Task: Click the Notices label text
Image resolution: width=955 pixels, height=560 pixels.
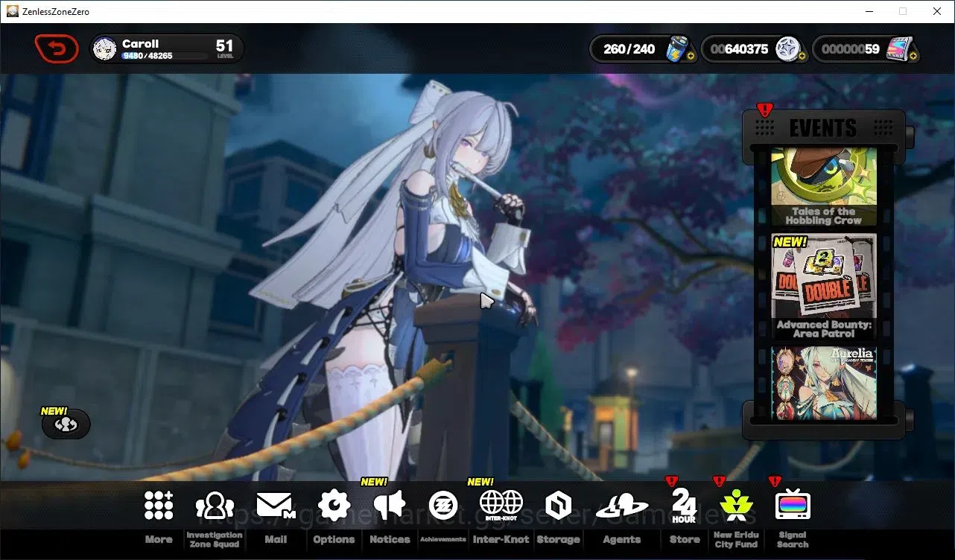Action: (390, 539)
